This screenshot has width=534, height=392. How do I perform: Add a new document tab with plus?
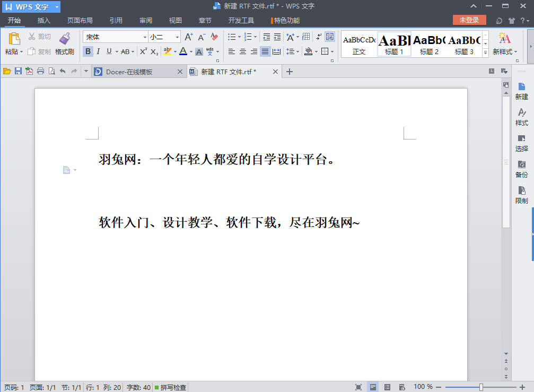(290, 72)
